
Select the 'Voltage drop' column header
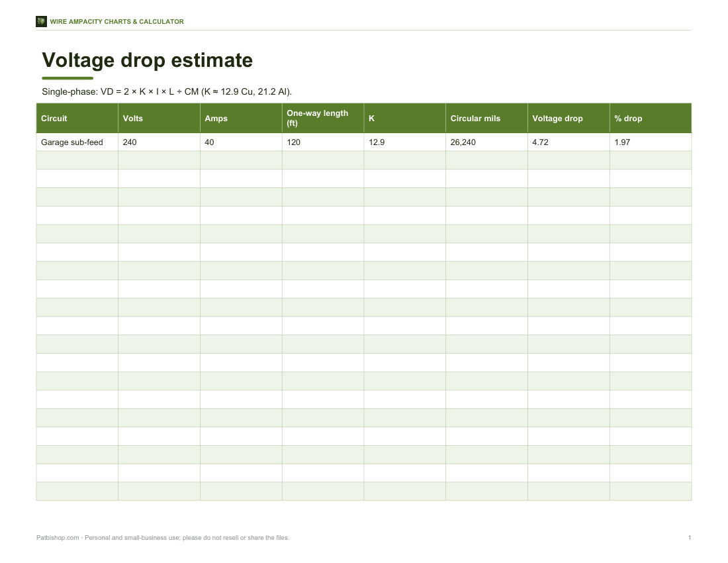tap(569, 119)
